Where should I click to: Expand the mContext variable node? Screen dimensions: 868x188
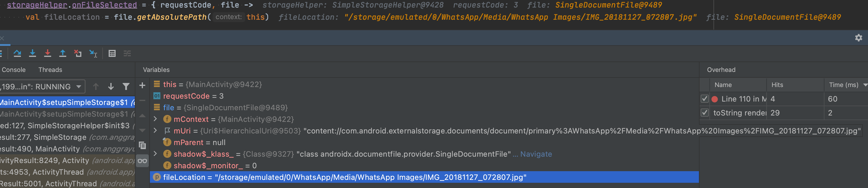(155, 119)
